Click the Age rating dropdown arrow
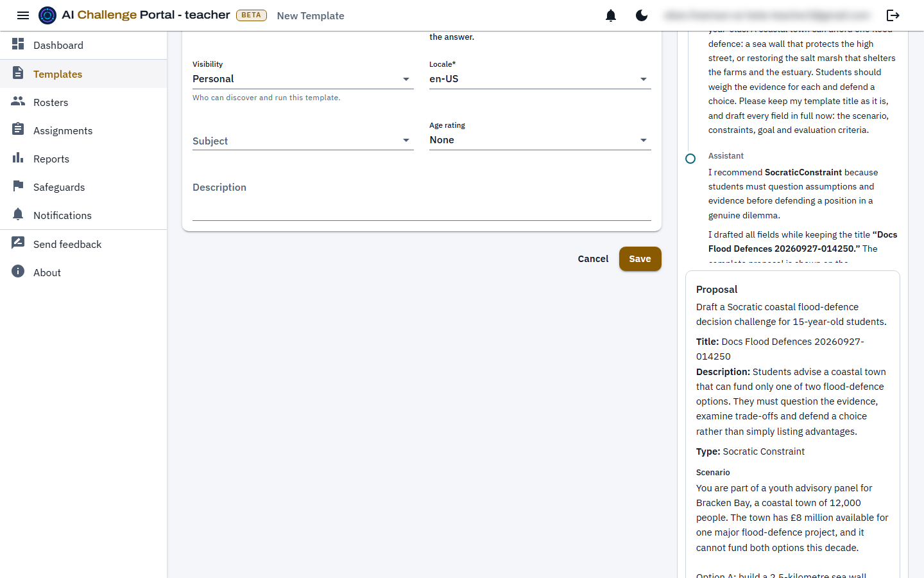924x578 pixels. coord(644,140)
